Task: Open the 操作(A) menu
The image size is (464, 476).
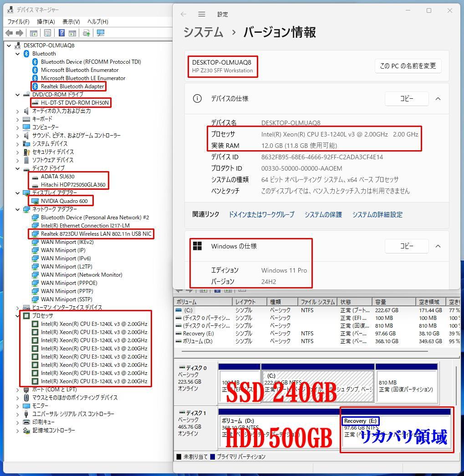Action: pos(45,21)
